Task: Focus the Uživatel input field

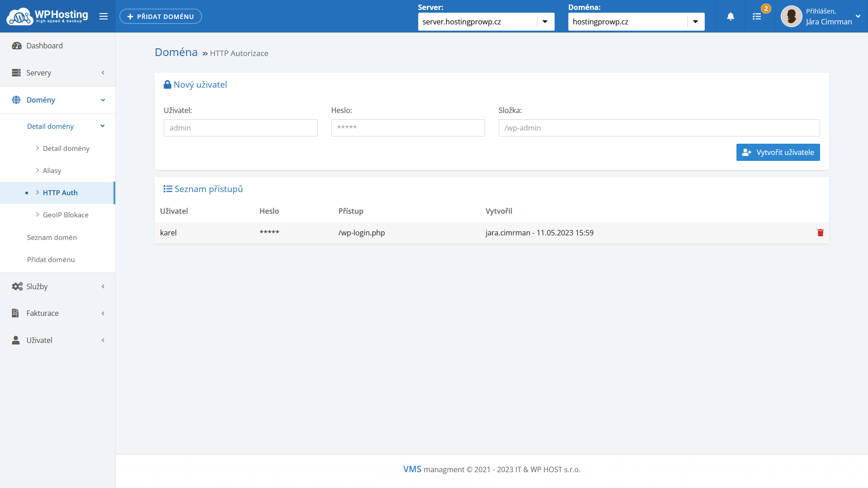Action: [x=241, y=128]
